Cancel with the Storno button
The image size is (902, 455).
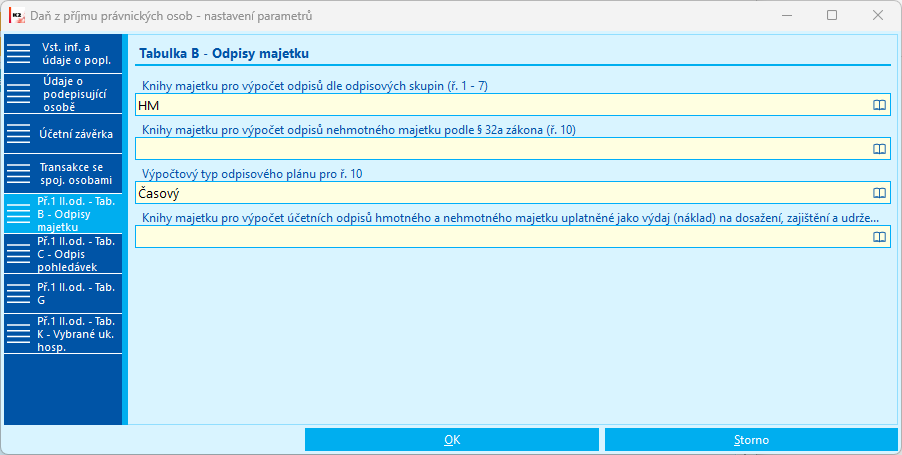click(x=751, y=439)
